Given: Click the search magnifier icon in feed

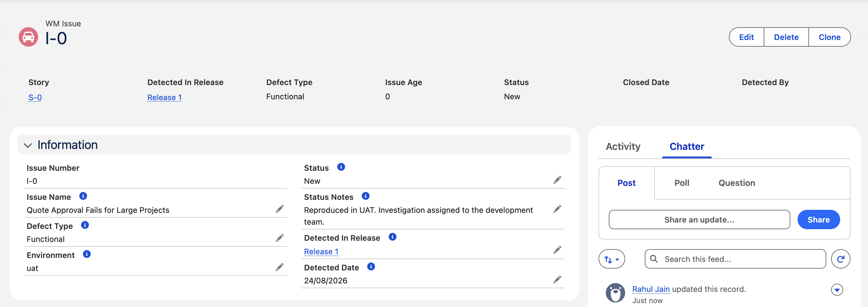Looking at the screenshot, I should tap(654, 259).
